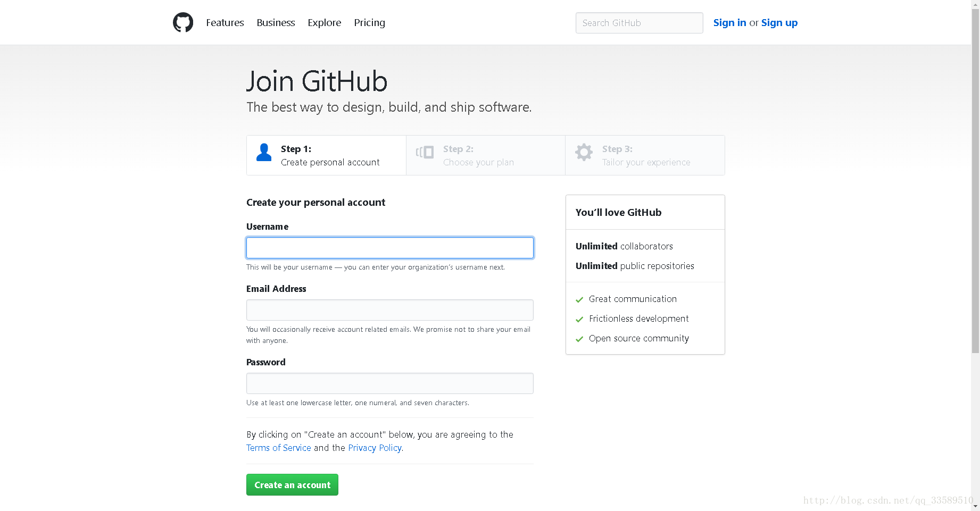Open the Terms of Service link
This screenshot has height=511, width=980.
coord(279,448)
